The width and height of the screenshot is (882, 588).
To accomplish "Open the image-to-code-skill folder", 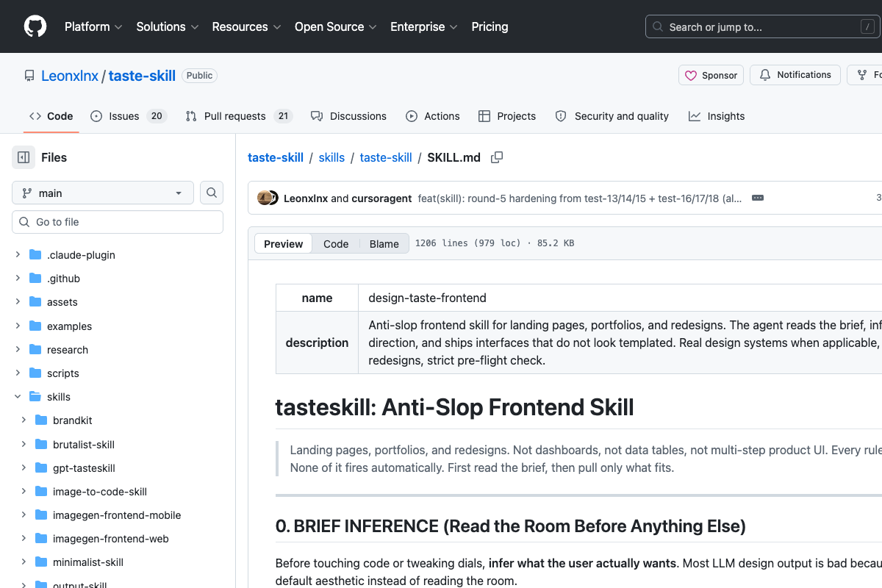I will click(x=100, y=492).
